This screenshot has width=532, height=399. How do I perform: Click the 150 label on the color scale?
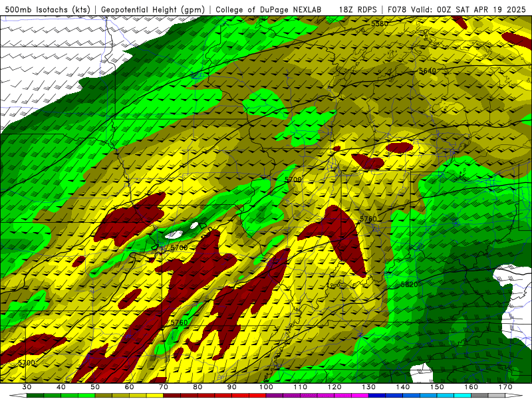(x=437, y=387)
